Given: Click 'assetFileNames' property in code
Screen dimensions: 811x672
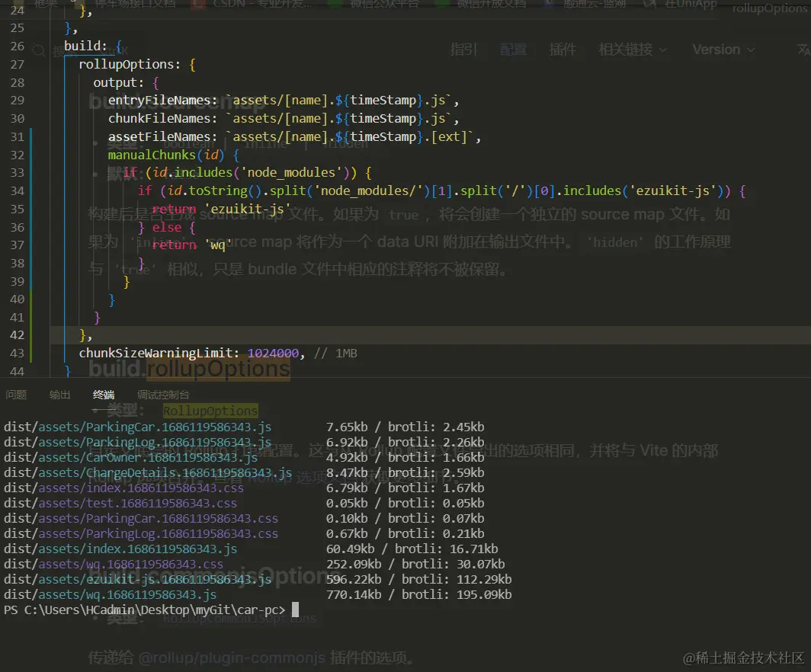Looking at the screenshot, I should [x=159, y=136].
